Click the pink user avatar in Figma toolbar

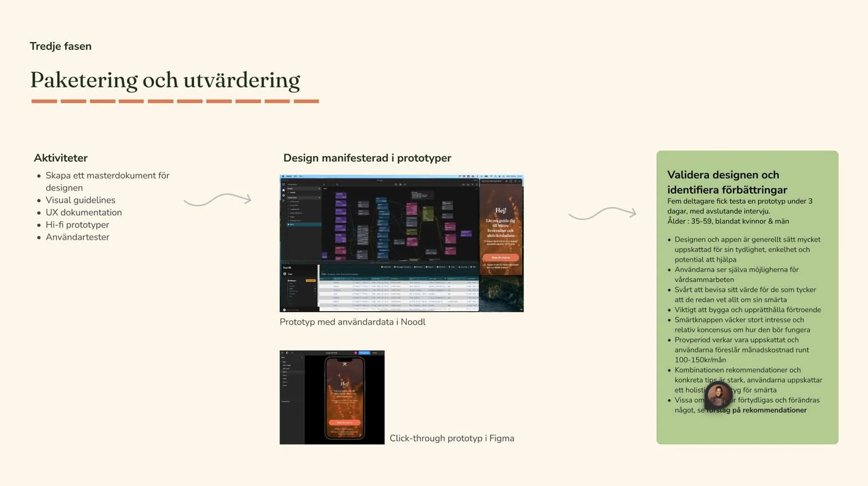click(356, 353)
